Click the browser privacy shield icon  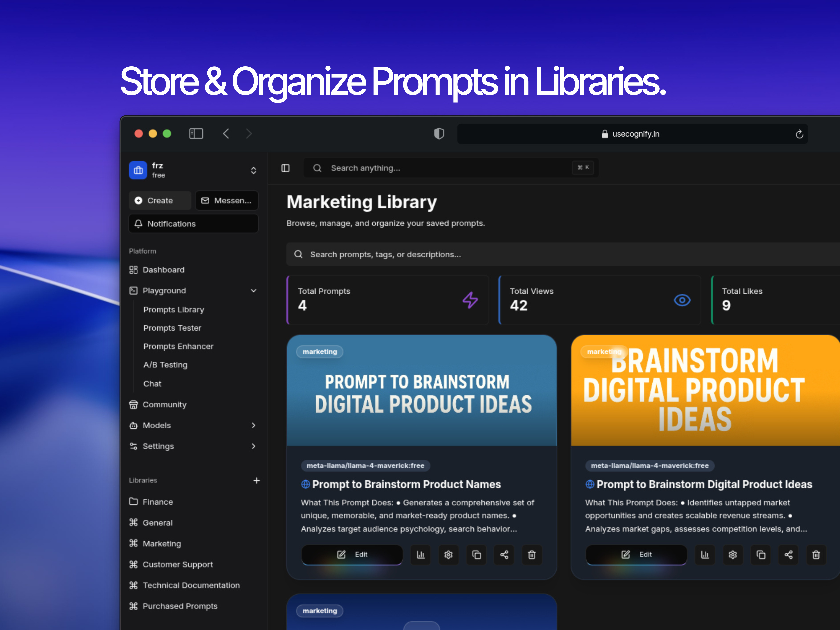click(439, 134)
